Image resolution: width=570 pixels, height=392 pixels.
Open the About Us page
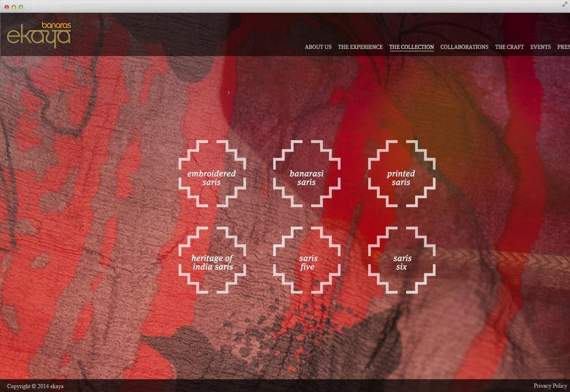pos(318,47)
